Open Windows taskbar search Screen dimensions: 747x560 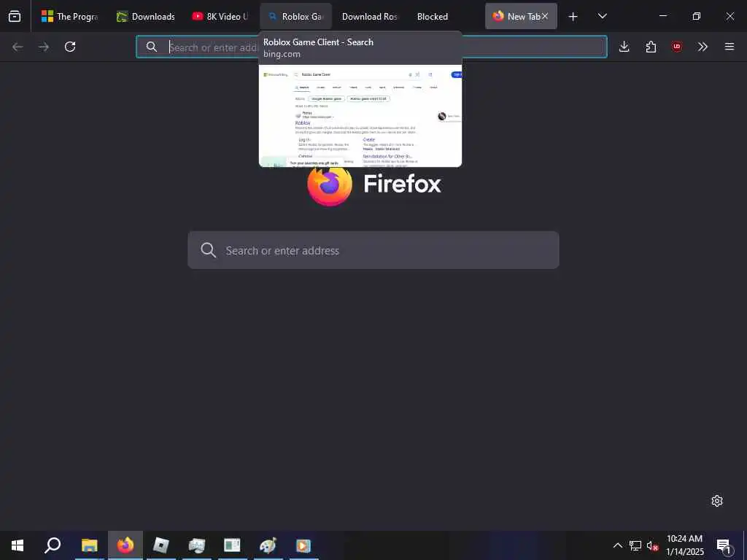[x=53, y=545]
